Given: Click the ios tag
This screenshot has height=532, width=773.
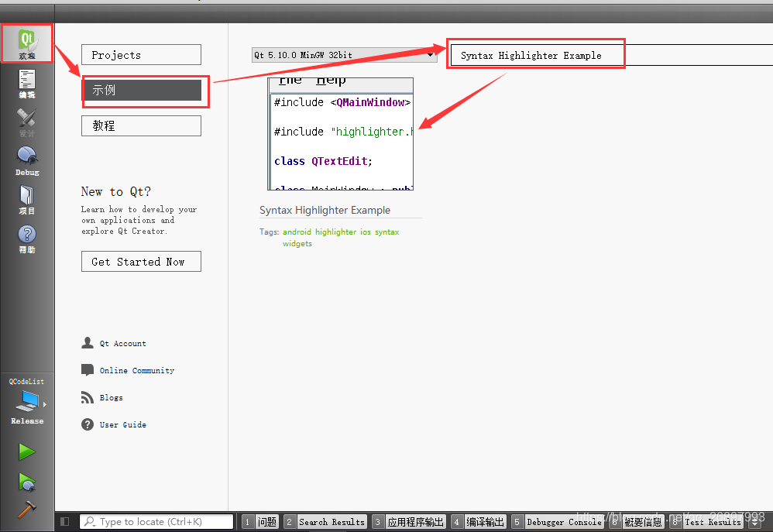Looking at the screenshot, I should pos(366,232).
